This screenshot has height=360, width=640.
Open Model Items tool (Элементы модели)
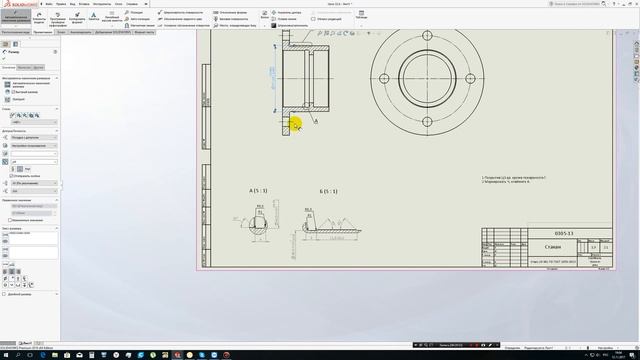coord(39,18)
